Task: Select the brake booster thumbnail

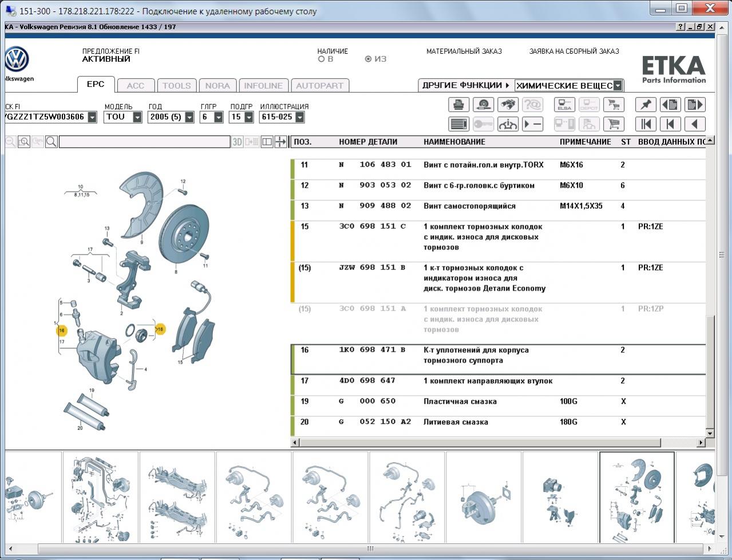Action: pyautogui.click(x=484, y=497)
